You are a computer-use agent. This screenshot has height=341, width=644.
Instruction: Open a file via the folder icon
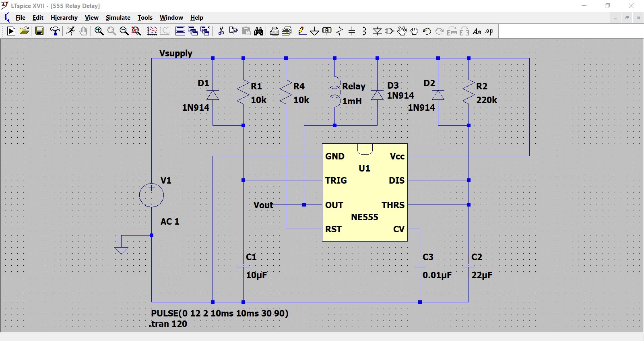(x=24, y=31)
